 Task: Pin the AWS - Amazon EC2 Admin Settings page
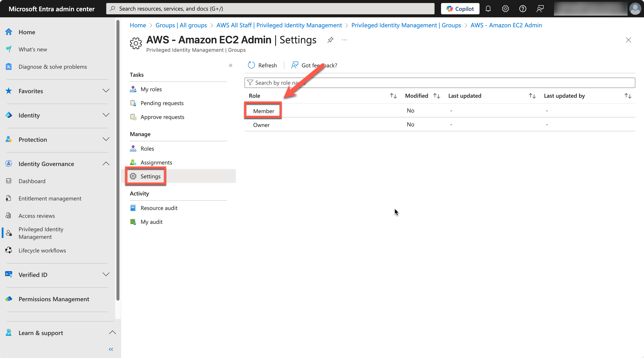[330, 40]
